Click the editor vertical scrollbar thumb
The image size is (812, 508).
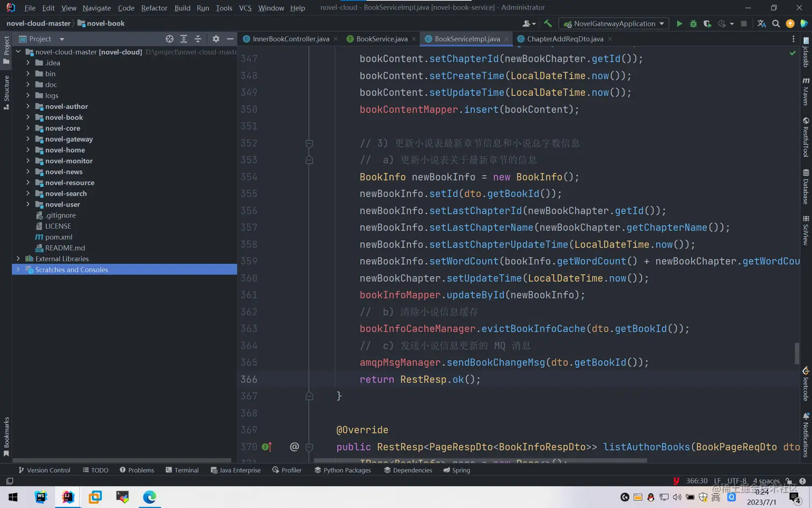(796, 353)
